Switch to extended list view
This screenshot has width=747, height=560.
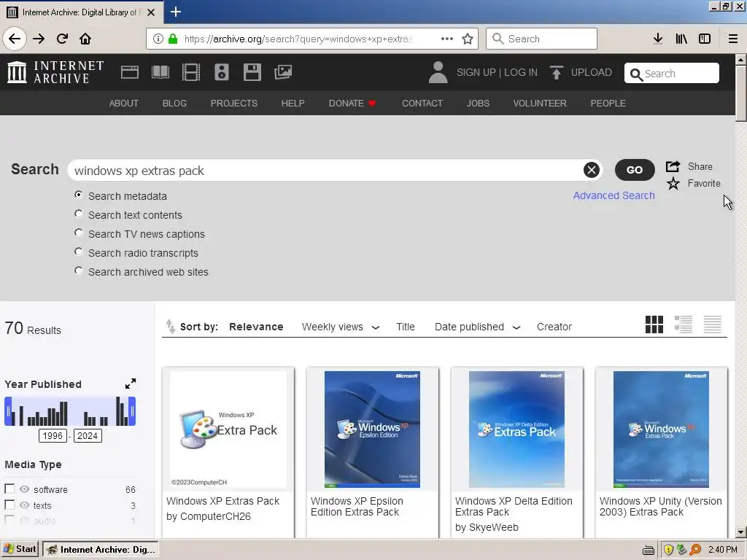(x=683, y=324)
